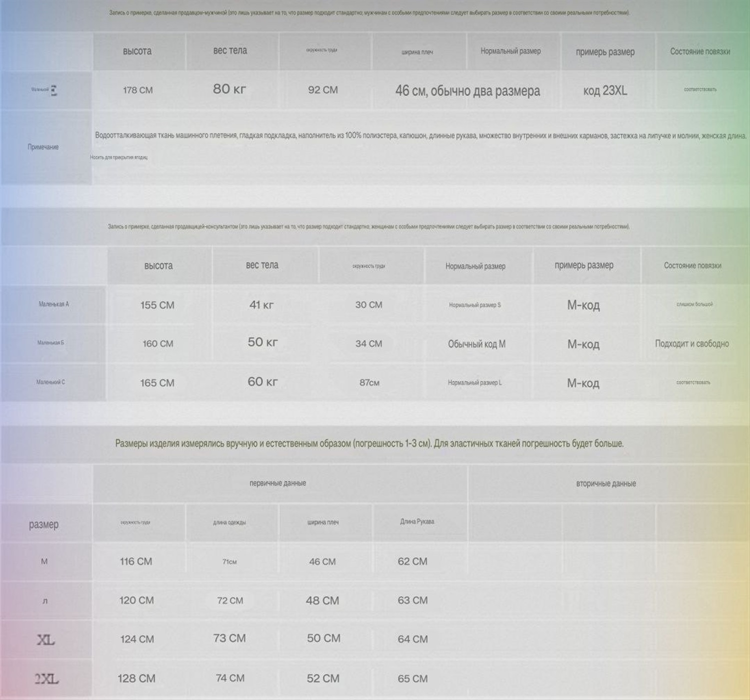Viewport: 750px width, 700px height.
Task: Select the "116 СМ" chest cell
Action: click(x=135, y=562)
